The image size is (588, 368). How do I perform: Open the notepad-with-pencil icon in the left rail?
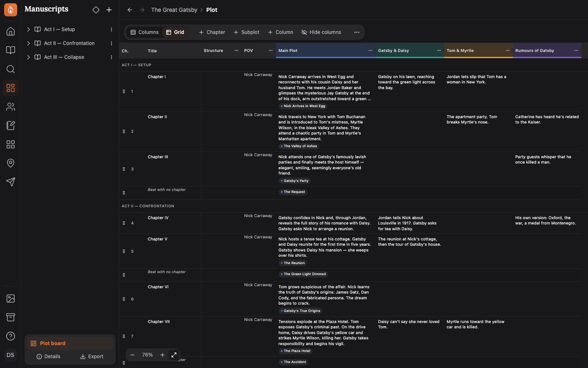click(x=11, y=126)
